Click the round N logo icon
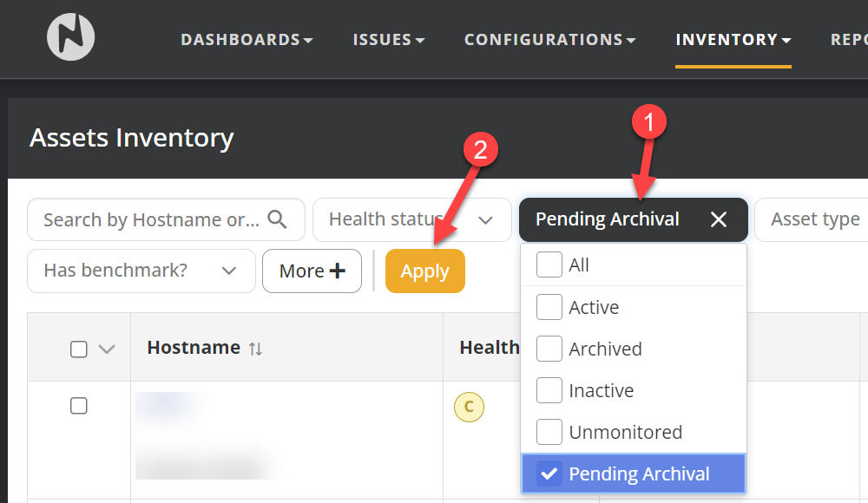868x503 pixels. tap(70, 38)
